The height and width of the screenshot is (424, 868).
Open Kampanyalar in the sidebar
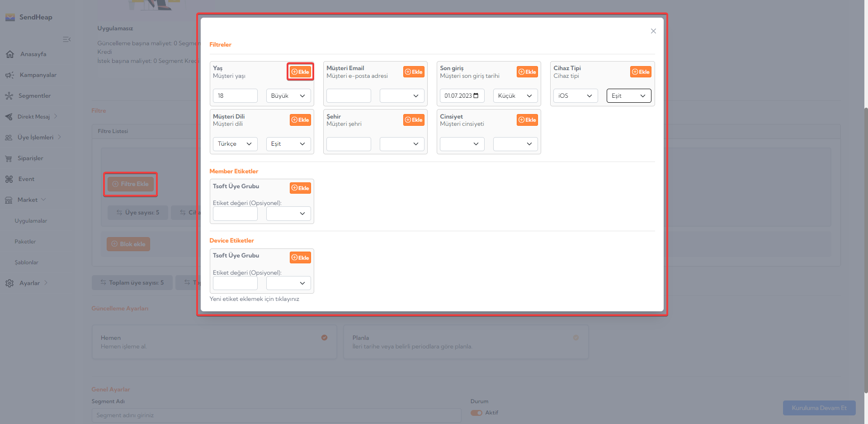coord(38,75)
